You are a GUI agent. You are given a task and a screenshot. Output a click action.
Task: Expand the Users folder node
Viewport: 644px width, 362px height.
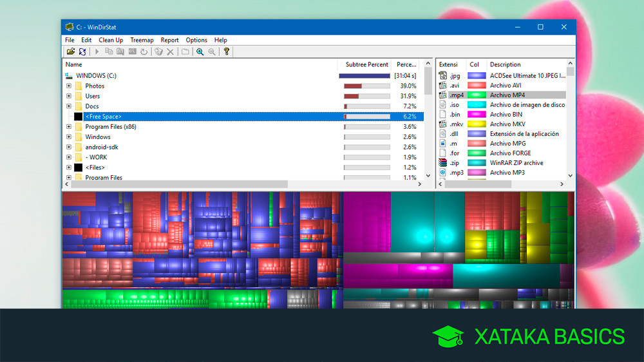click(69, 96)
